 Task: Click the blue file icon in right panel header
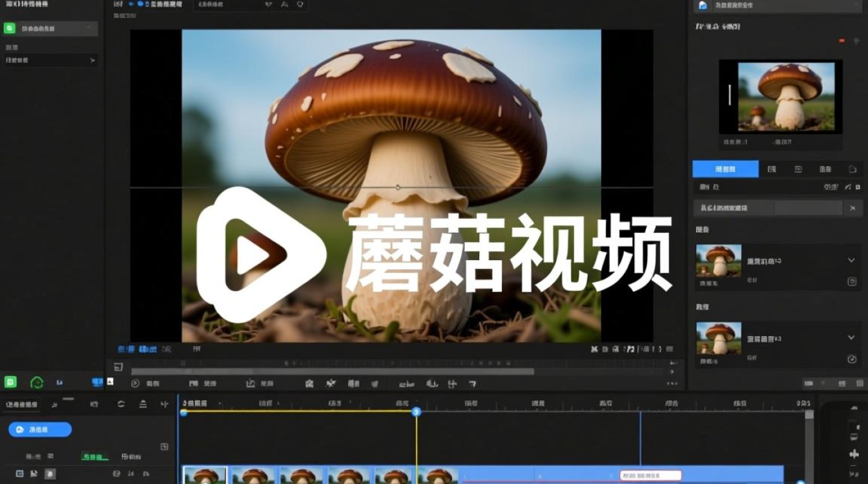pyautogui.click(x=703, y=5)
